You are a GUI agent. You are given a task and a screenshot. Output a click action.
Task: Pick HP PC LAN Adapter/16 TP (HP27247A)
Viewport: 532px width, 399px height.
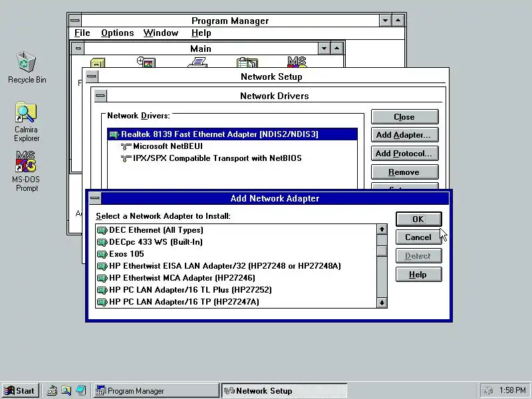(x=236, y=302)
